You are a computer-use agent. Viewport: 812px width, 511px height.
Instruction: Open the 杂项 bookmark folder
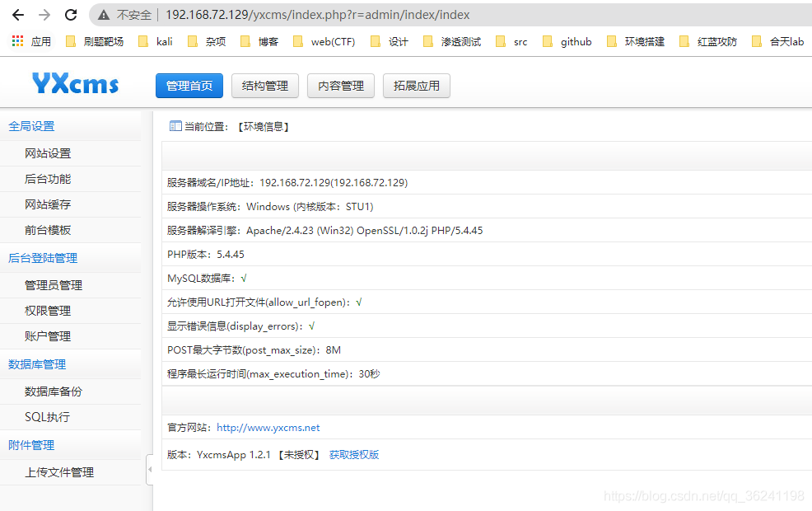tap(207, 41)
